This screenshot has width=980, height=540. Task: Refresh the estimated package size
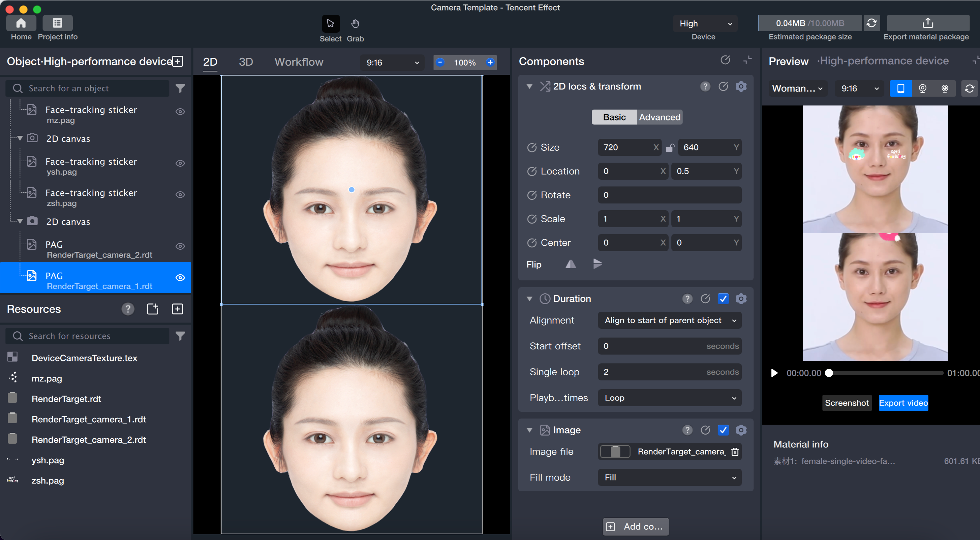click(x=871, y=23)
